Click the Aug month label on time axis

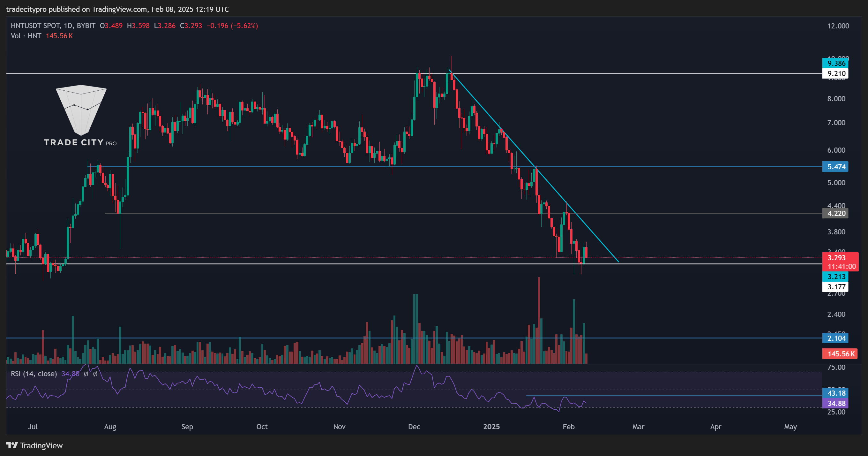coord(110,427)
